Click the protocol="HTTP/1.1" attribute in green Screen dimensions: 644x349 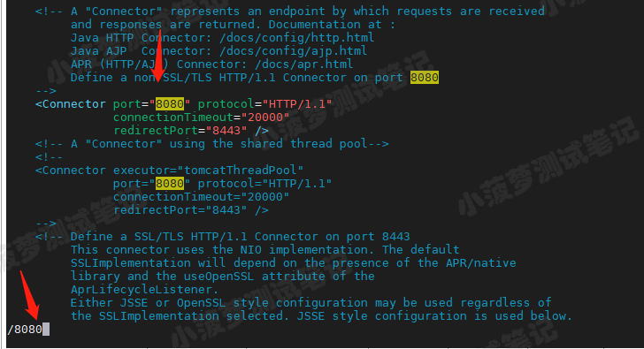pyautogui.click(x=264, y=104)
